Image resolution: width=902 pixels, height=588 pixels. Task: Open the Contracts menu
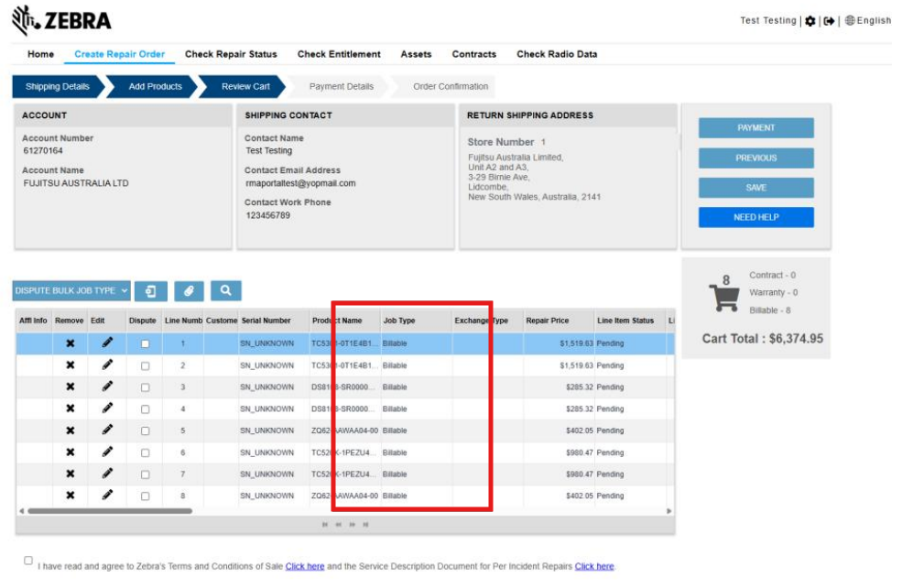474,54
